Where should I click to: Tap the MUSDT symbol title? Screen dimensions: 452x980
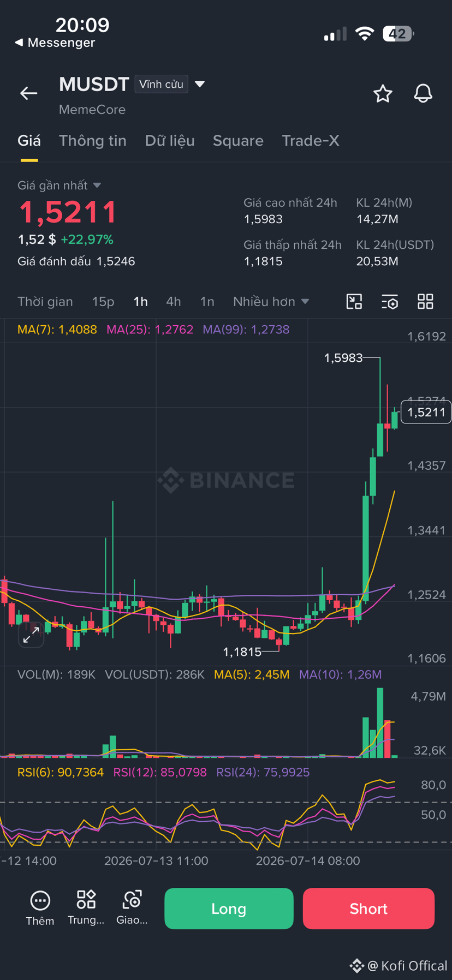pyautogui.click(x=94, y=84)
